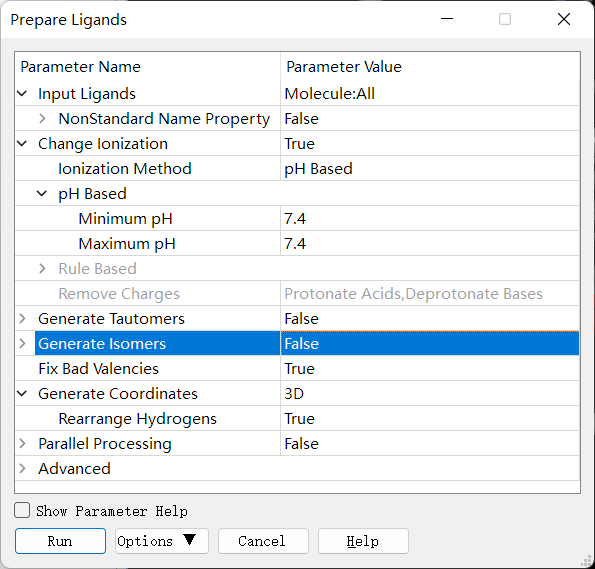Open the Help button
Viewport: 595px width, 569px height.
pyautogui.click(x=364, y=541)
